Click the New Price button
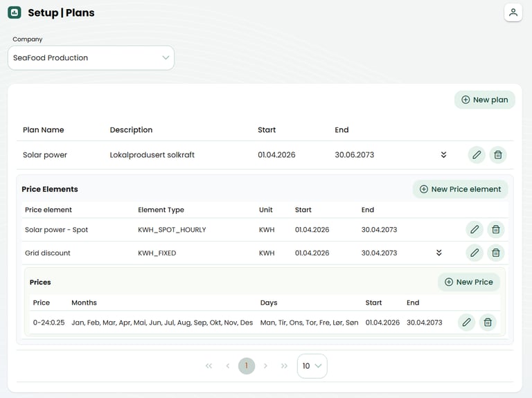532x398 pixels. click(x=468, y=282)
